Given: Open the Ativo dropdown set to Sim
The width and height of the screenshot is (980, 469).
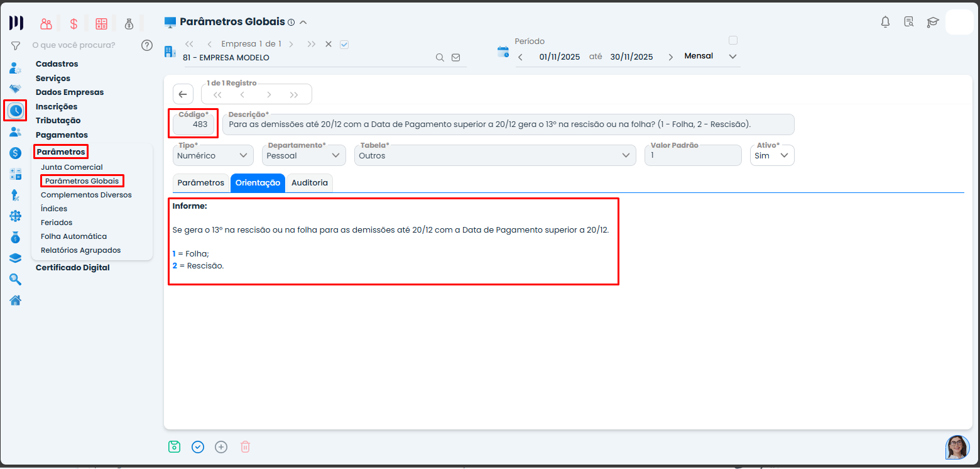Looking at the screenshot, I should (772, 155).
